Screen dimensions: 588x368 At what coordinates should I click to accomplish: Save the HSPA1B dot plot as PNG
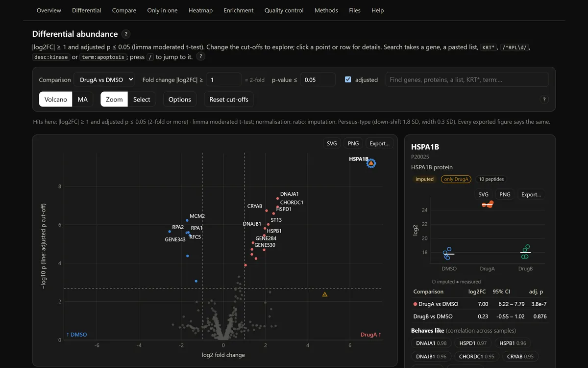click(x=505, y=194)
